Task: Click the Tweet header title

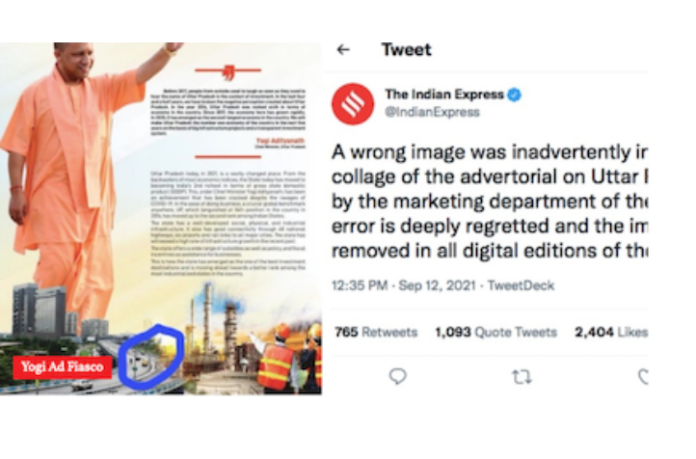Action: tap(406, 50)
